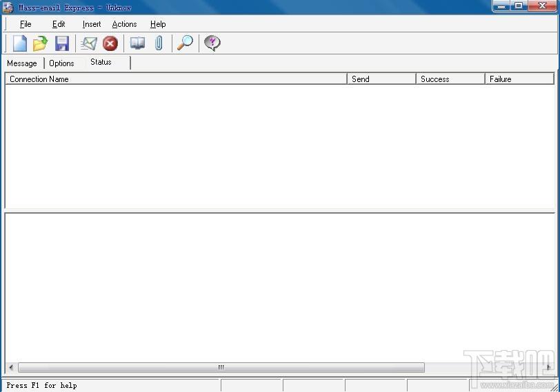
Task: Click 'Press F1 for help' status text
Action: pos(42,385)
